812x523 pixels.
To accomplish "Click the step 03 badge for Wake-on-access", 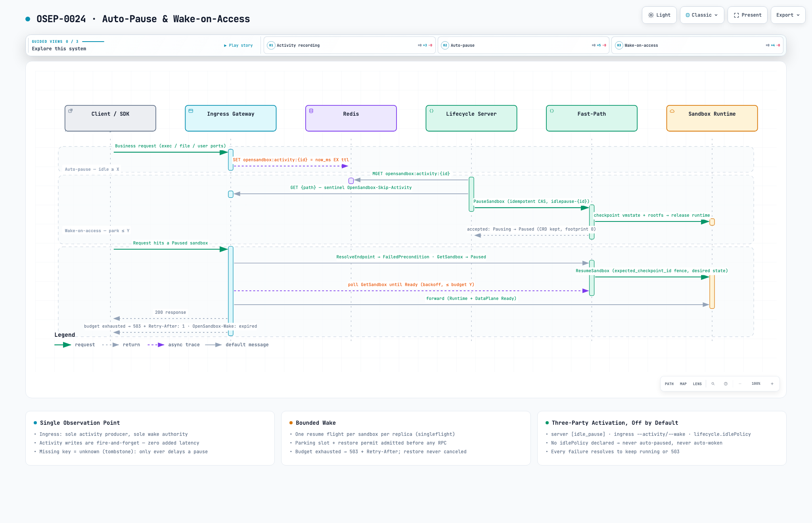I will [x=619, y=45].
